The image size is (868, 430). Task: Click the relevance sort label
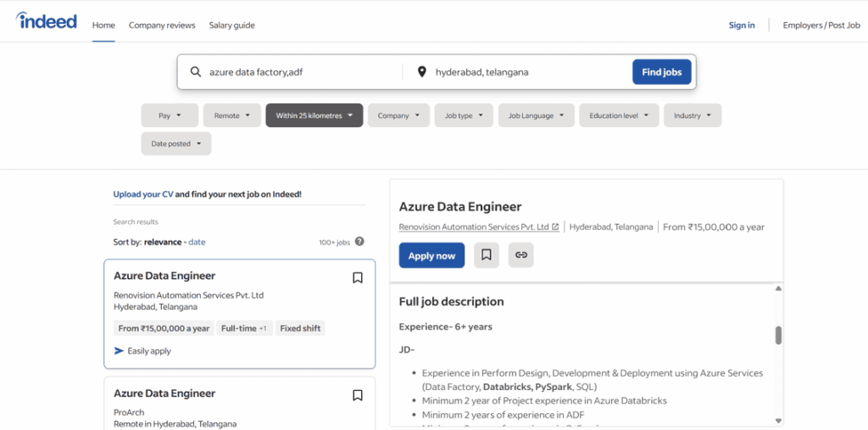(163, 243)
